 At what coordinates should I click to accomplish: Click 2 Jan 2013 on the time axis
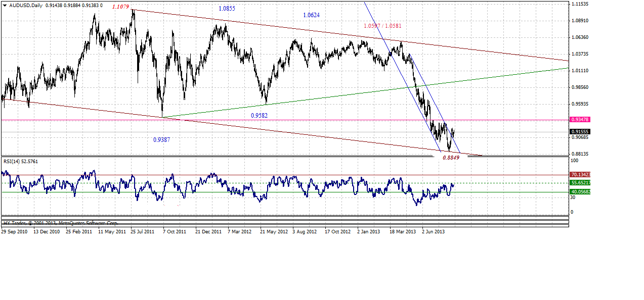[x=368, y=232]
